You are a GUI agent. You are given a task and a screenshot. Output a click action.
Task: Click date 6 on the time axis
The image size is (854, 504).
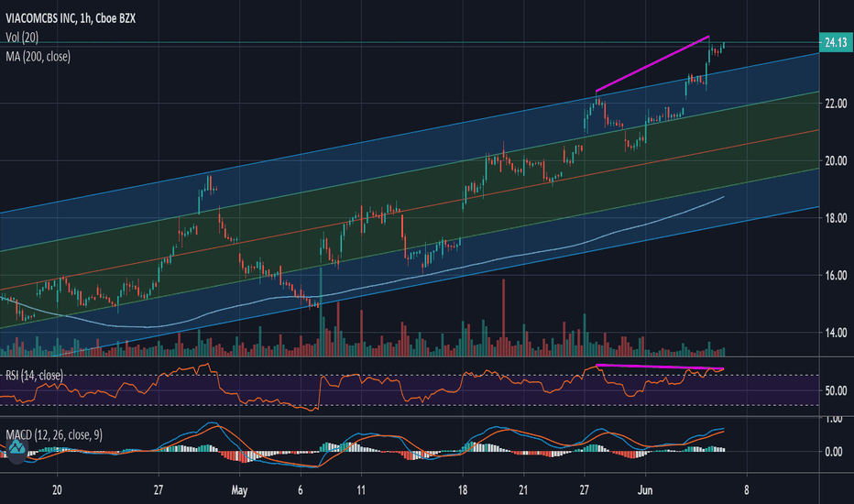[x=301, y=490]
